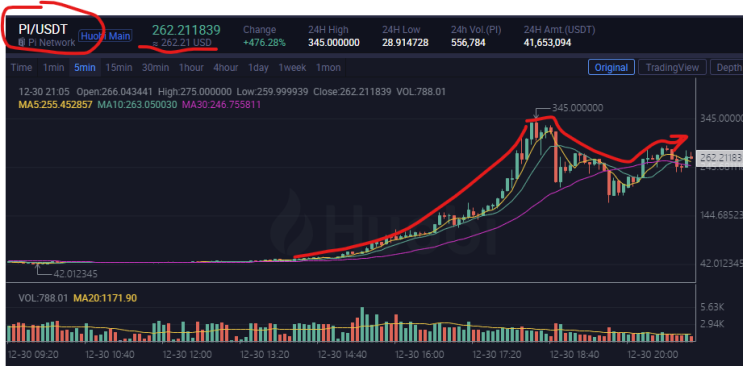The width and height of the screenshot is (743, 366).
Task: Click the PI/USDT pair name
Action: 43,29
